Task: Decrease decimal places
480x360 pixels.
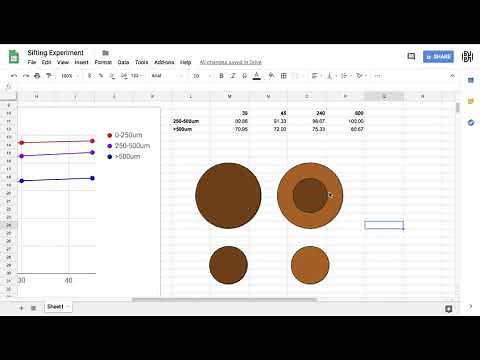Action: pos(112,76)
